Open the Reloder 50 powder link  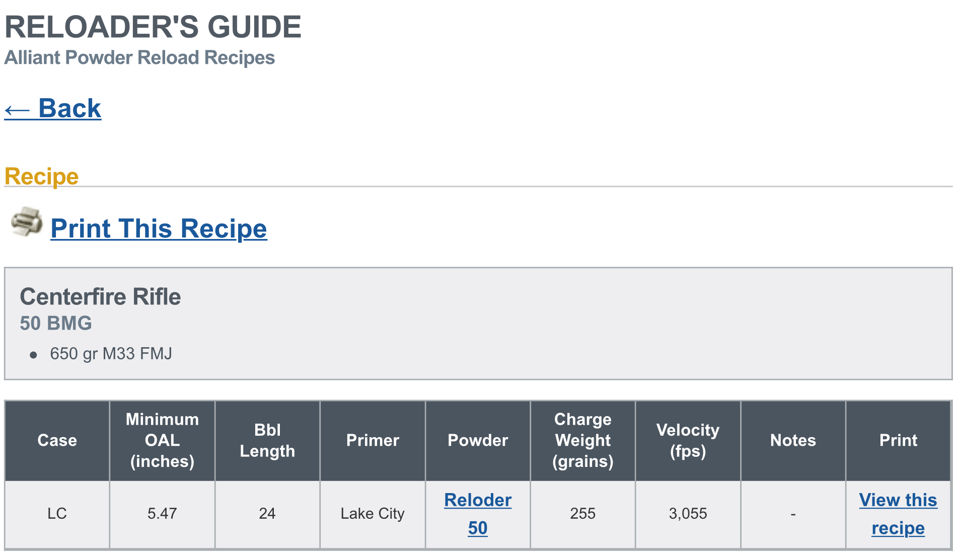(x=478, y=513)
